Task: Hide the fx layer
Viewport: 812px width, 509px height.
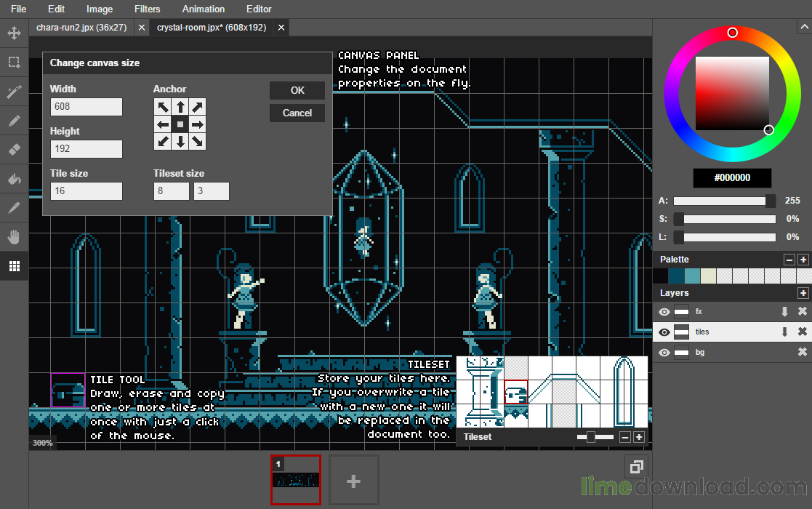Action: 664,312
